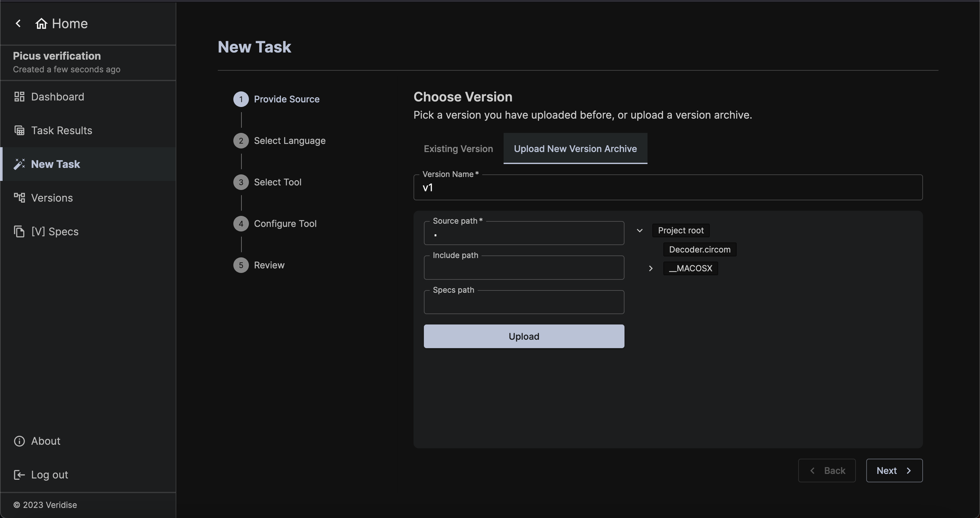Jump to step 2 Select Language
Image resolution: width=980 pixels, height=518 pixels.
(289, 141)
